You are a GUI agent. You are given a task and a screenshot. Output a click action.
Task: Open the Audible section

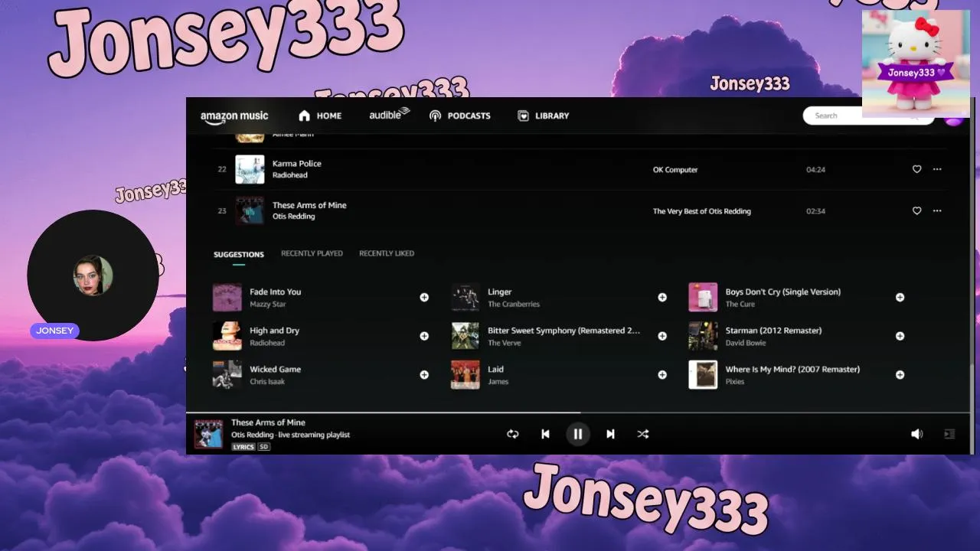pos(389,115)
